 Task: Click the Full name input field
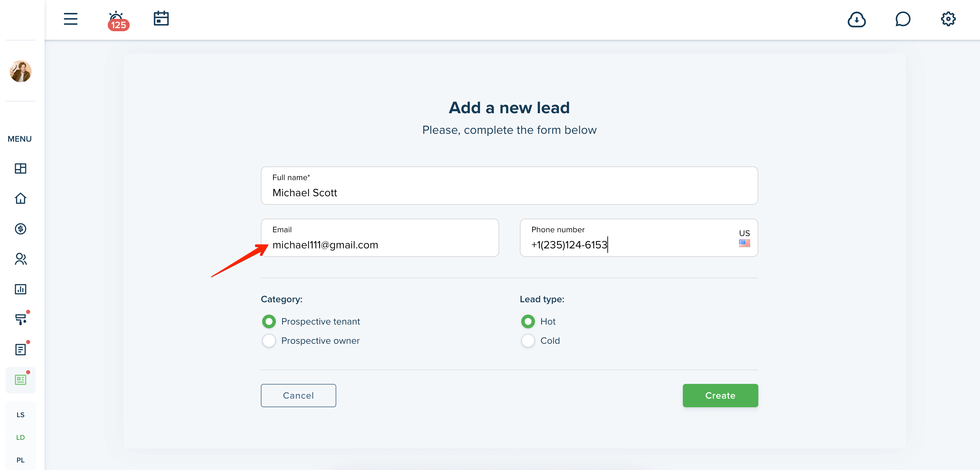point(509,186)
